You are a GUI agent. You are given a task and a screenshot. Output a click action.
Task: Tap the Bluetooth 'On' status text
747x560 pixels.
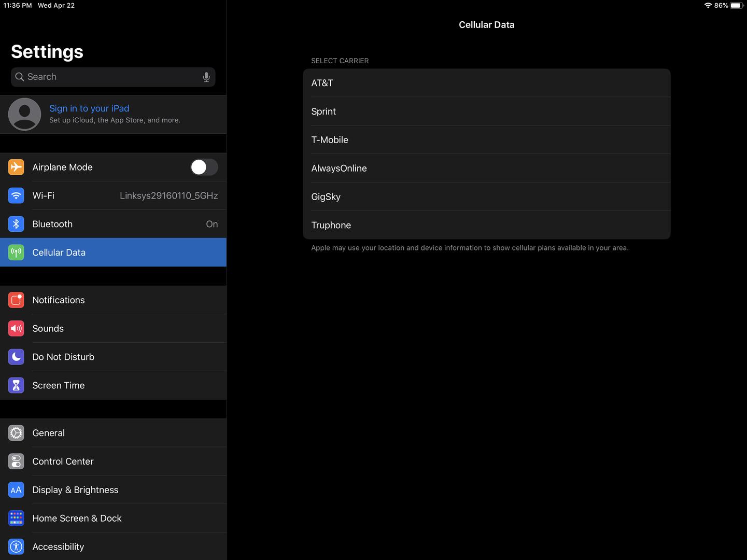(x=212, y=224)
